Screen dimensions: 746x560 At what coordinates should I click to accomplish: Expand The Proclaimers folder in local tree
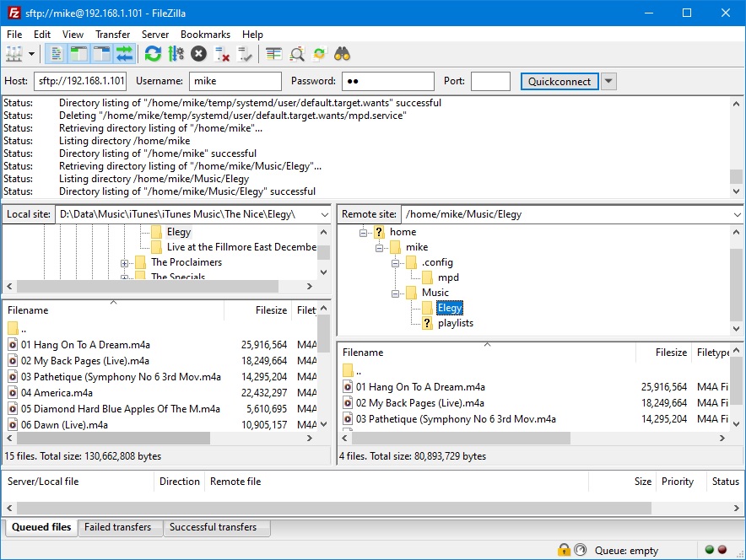point(124,263)
